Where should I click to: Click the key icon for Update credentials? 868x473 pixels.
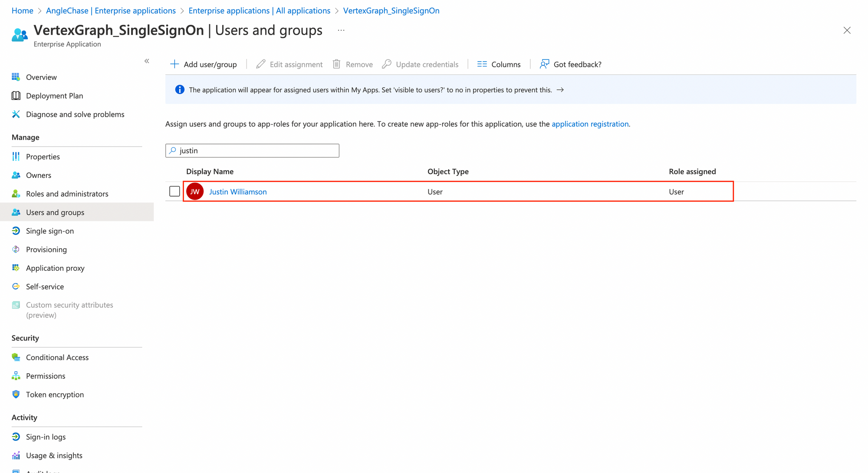coord(387,64)
